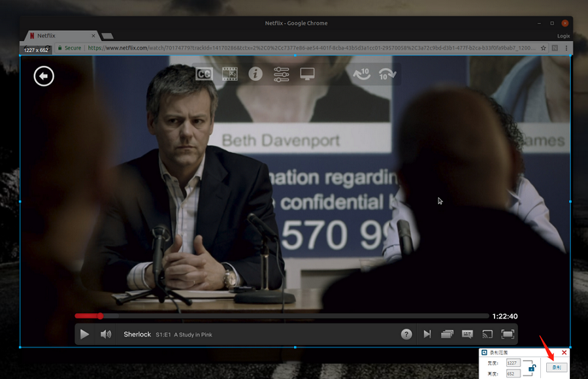Click the 录制 record button

pos(557,367)
